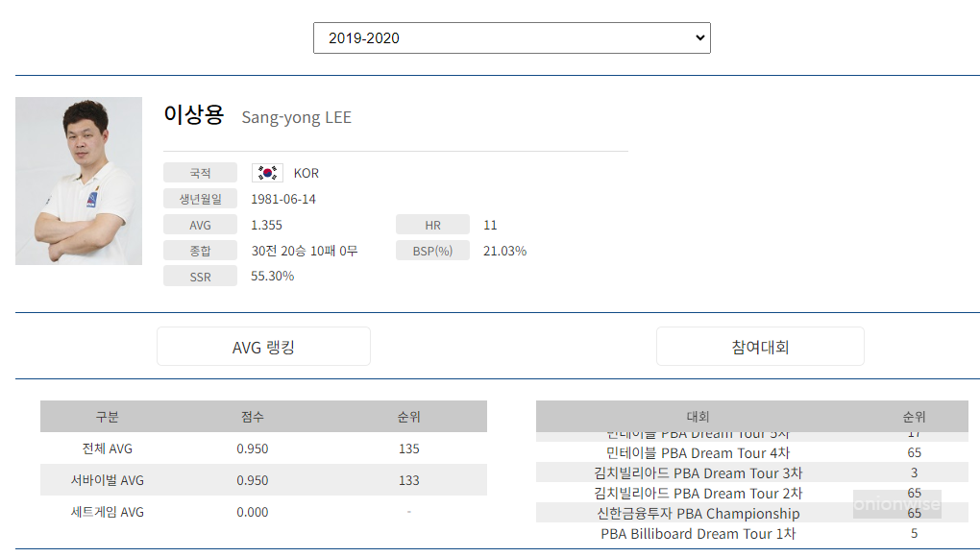Click the HR label badge
Viewport: 980px width, 557px height.
pos(432,224)
